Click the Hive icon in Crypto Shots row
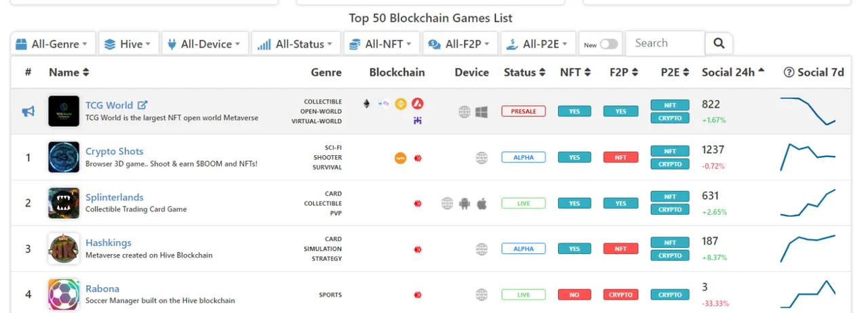This screenshot has width=868, height=313. 418,158
